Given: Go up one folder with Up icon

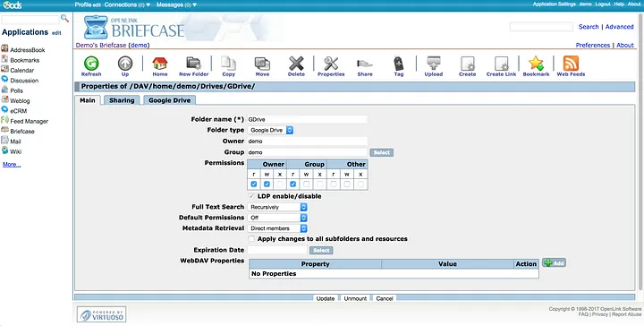Looking at the screenshot, I should point(125,64).
